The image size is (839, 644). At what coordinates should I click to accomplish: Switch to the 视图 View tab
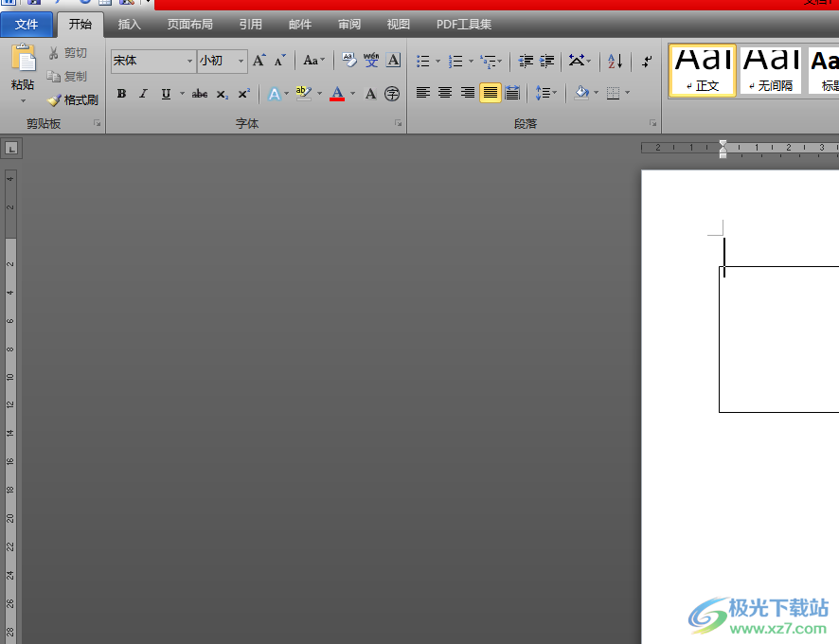point(398,25)
